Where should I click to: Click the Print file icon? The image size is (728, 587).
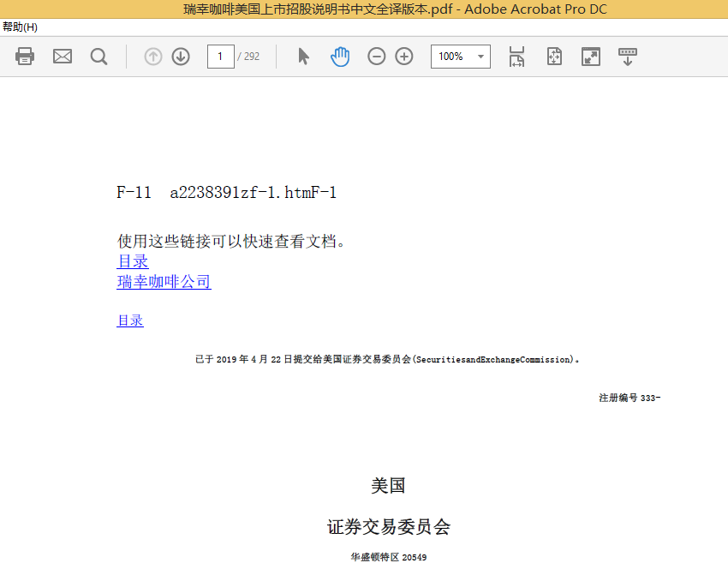[25, 57]
